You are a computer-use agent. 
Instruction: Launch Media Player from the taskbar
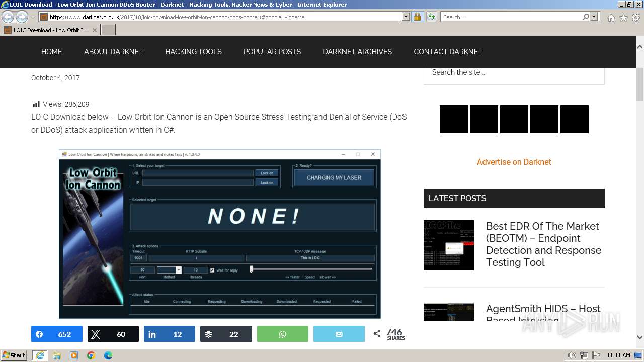pyautogui.click(x=74, y=355)
